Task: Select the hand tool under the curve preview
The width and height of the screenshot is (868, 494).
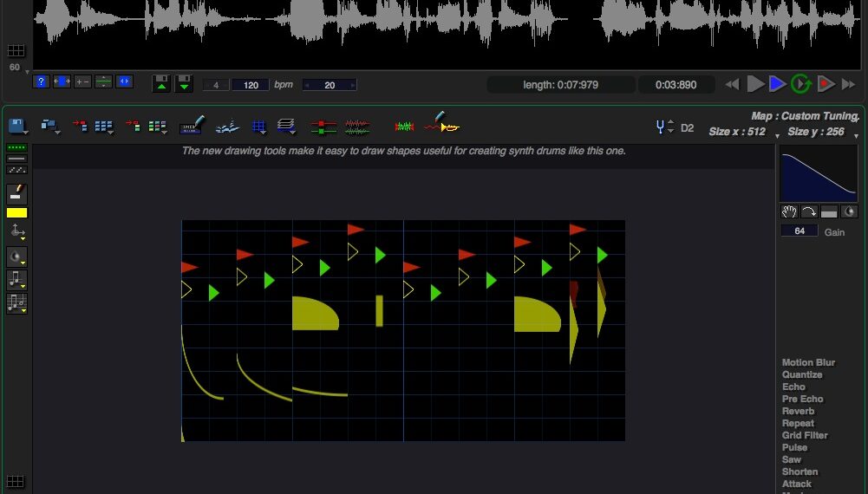Action: click(x=788, y=211)
